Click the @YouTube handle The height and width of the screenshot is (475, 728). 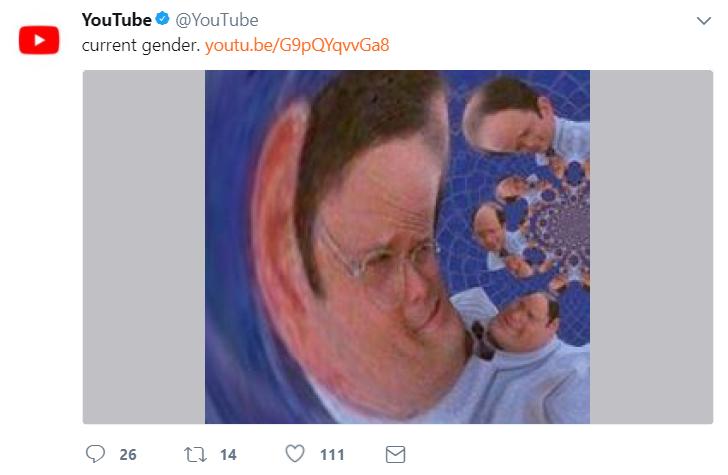click(x=217, y=20)
